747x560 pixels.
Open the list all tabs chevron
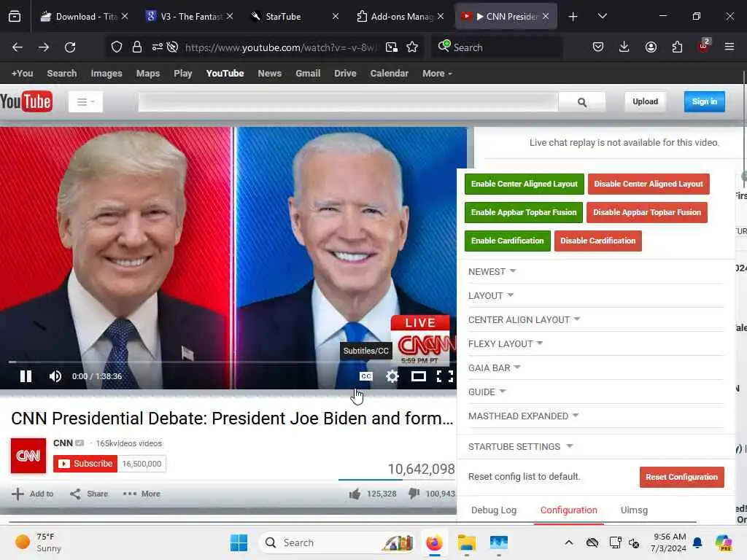(602, 16)
